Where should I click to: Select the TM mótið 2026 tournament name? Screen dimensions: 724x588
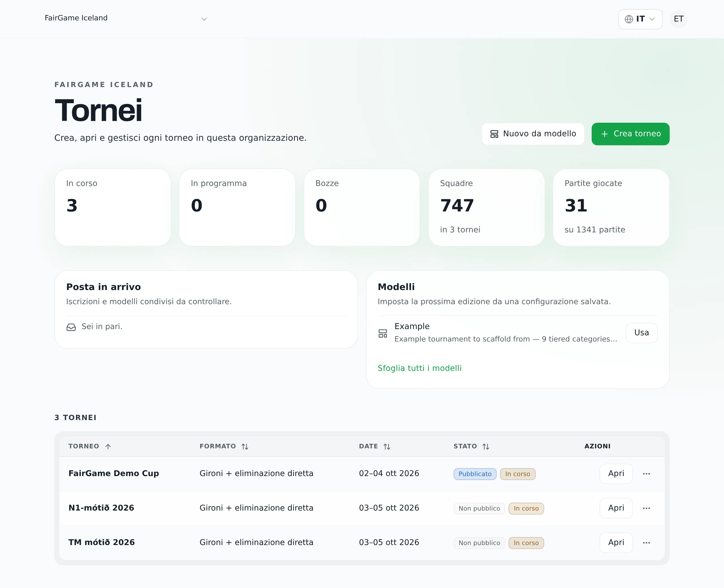coord(101,542)
